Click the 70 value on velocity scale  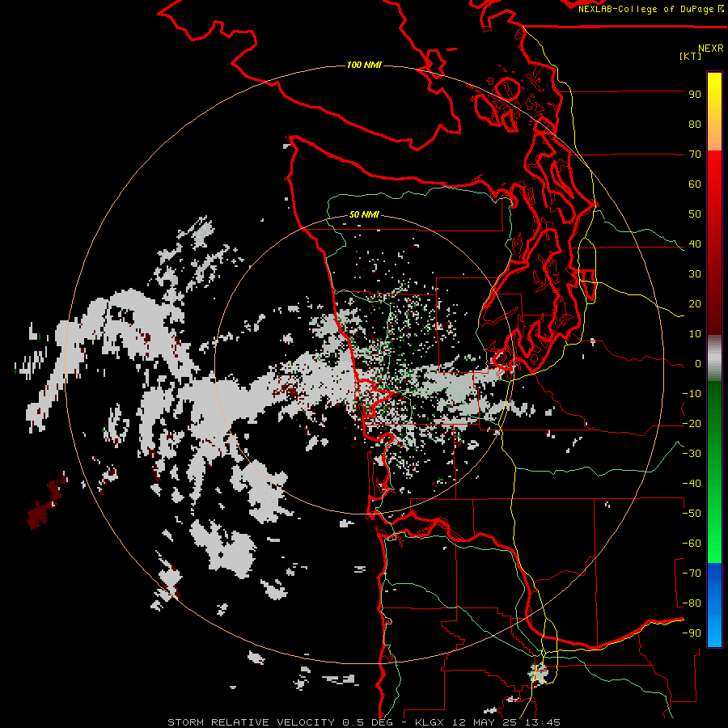tap(695, 154)
